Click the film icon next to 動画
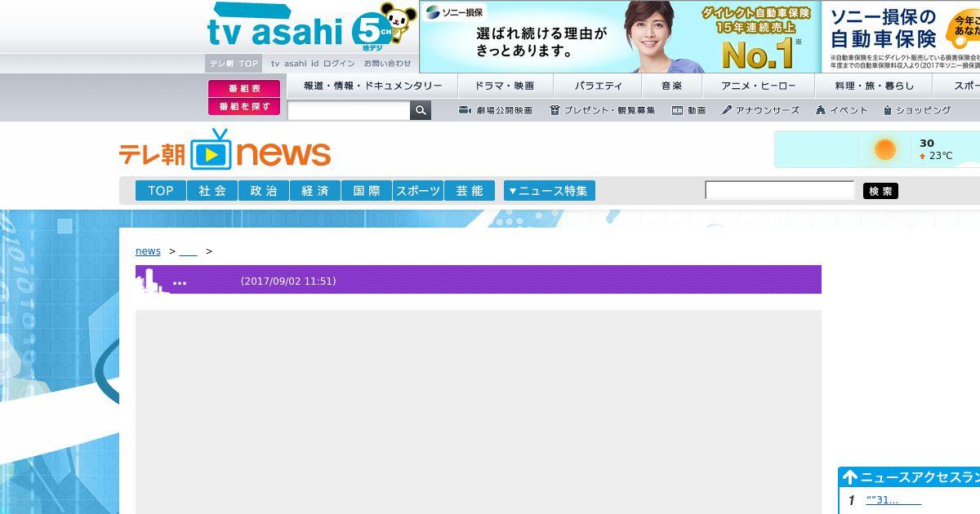 click(x=677, y=110)
